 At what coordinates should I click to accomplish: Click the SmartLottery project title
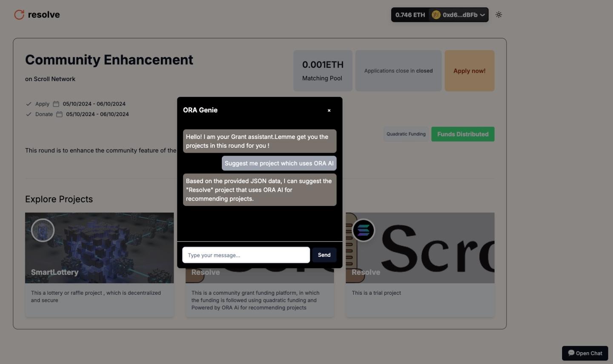(54, 272)
